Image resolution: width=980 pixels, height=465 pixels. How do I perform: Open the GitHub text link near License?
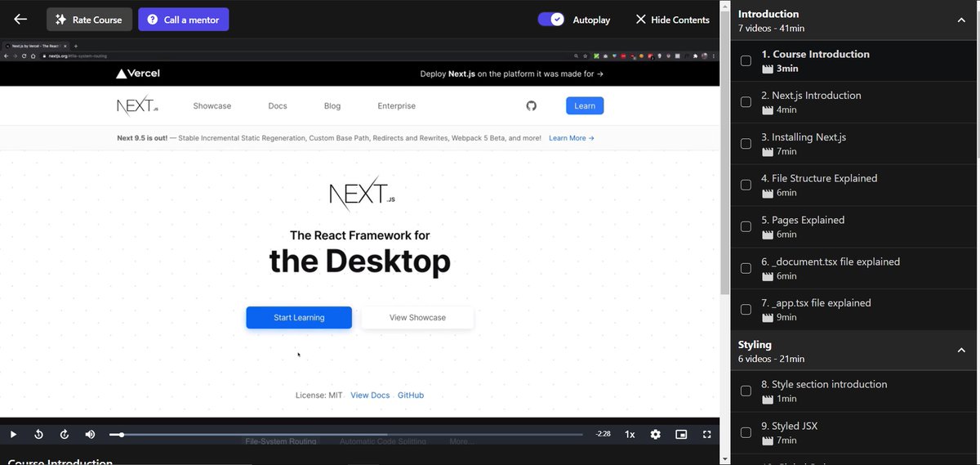(x=411, y=396)
